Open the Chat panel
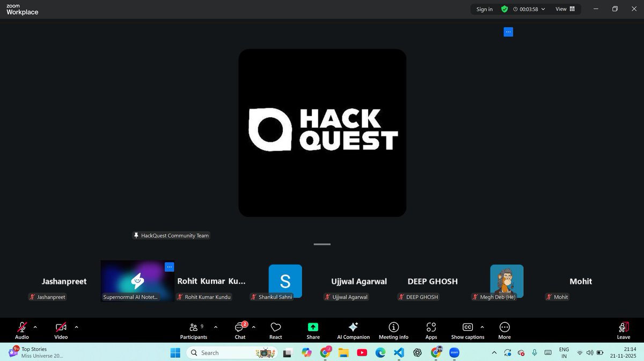This screenshot has width=644, height=361. click(x=240, y=330)
